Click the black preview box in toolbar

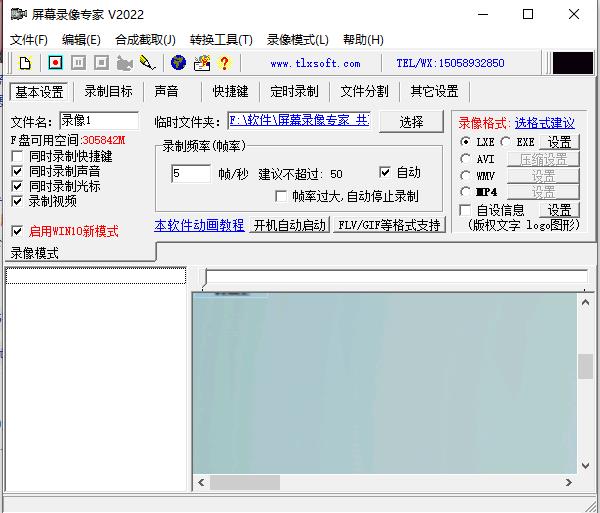[x=573, y=63]
